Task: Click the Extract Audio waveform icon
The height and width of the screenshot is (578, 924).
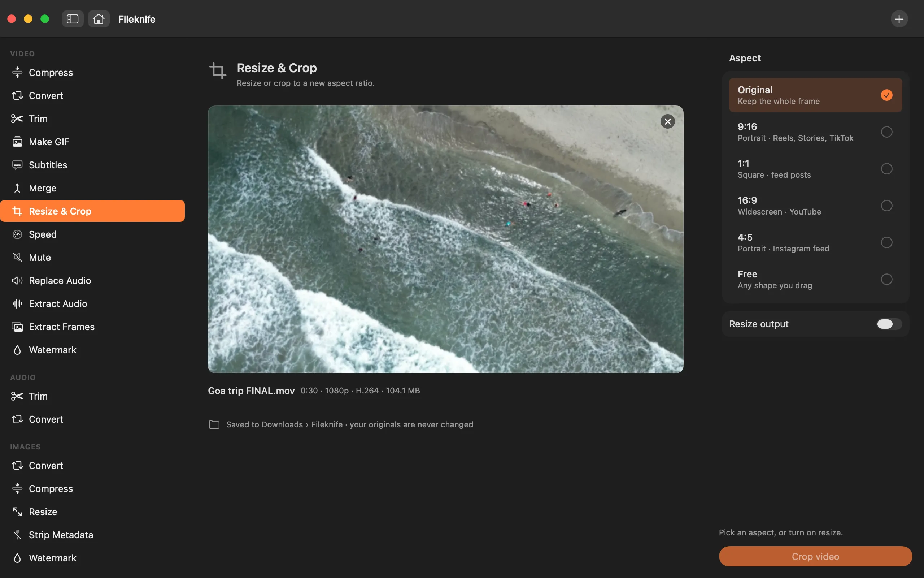Action: pos(17,303)
